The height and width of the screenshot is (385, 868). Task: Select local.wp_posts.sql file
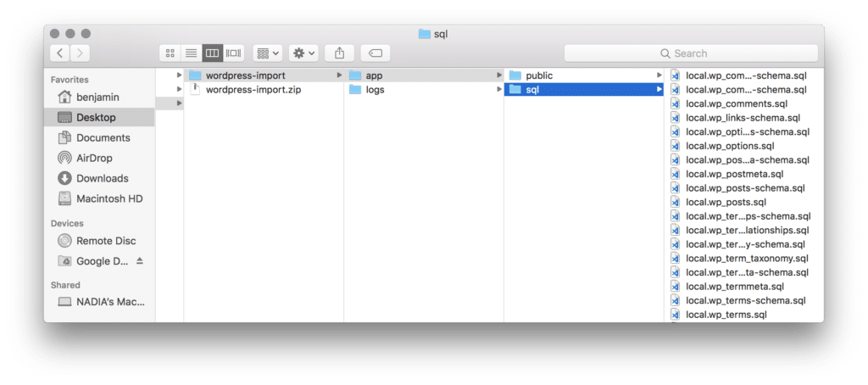click(x=744, y=202)
